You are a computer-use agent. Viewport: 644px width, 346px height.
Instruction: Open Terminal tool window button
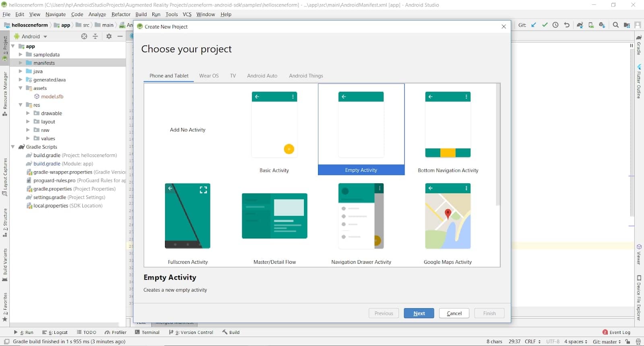(147, 332)
